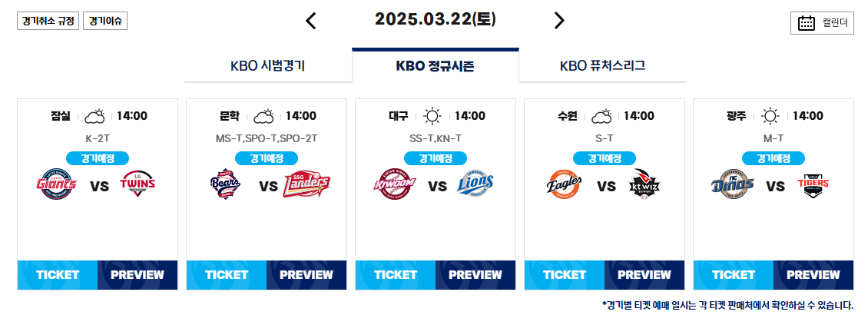868x325 pixels.
Task: Open the 경기이슈 button
Action: (x=105, y=22)
